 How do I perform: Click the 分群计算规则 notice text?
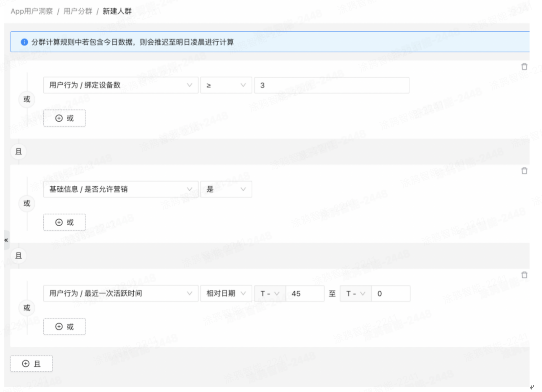coord(132,42)
